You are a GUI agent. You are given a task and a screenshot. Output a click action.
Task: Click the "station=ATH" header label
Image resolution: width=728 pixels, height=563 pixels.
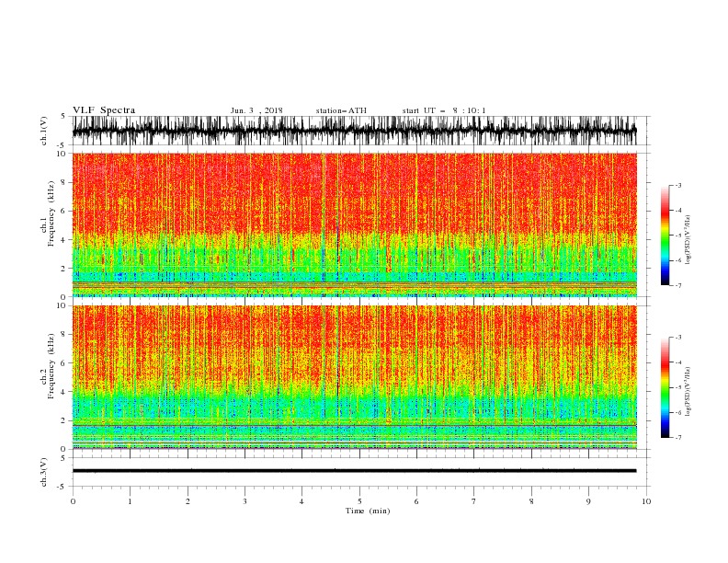341,110
